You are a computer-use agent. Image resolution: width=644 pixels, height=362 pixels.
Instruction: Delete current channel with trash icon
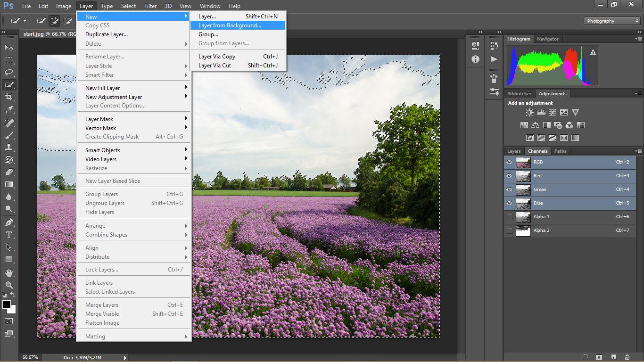[x=627, y=357]
